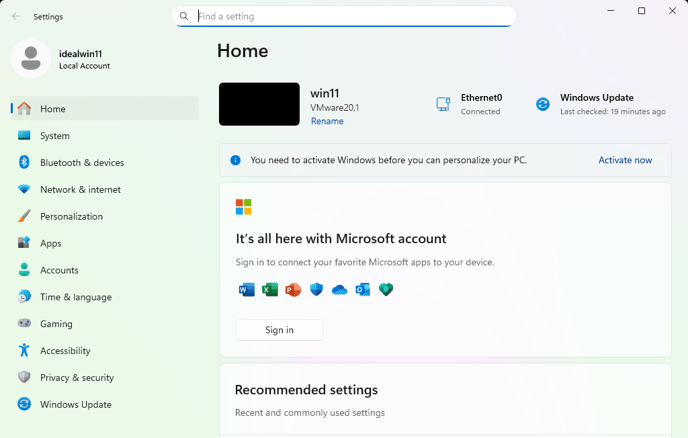This screenshot has height=438, width=688.
Task: Click the Outlook app icon
Action: (x=363, y=290)
